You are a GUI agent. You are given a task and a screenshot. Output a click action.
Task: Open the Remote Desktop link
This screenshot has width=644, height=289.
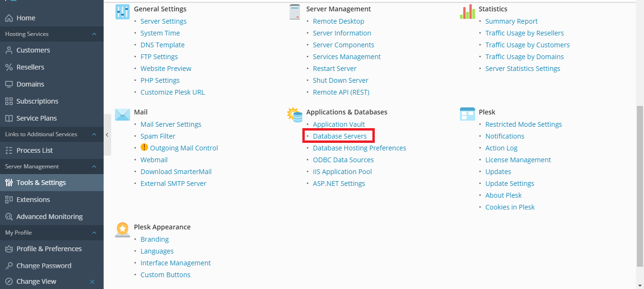338,21
